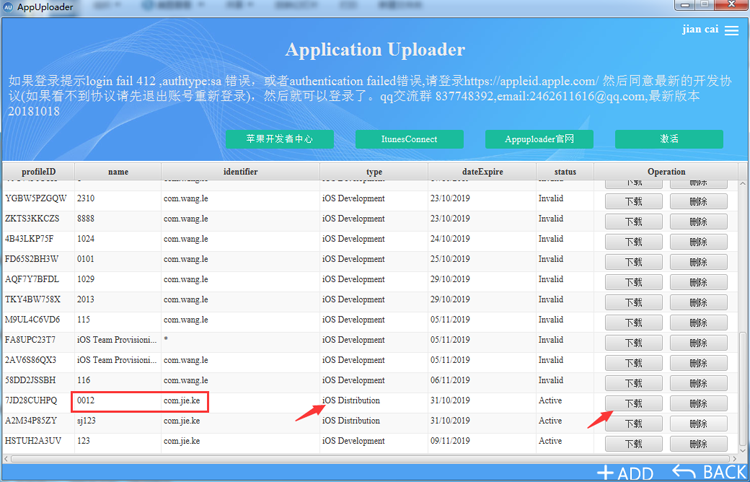750x482 pixels.
Task: Sort by type column header
Action: (374, 172)
